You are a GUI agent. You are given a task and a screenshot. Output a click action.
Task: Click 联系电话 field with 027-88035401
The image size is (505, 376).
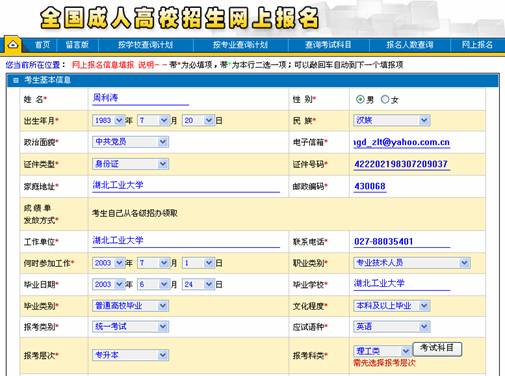tap(402, 241)
